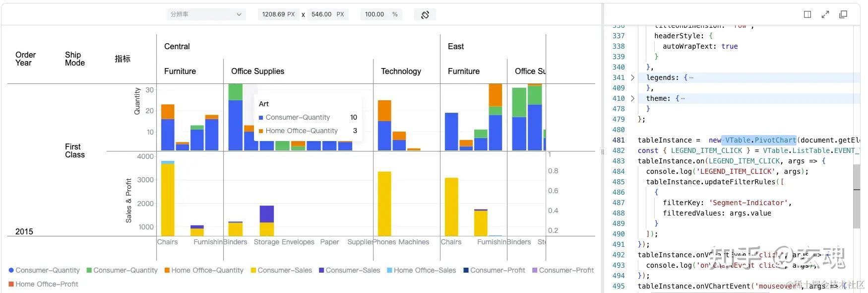Expand the folded theme code block

pos(632,98)
